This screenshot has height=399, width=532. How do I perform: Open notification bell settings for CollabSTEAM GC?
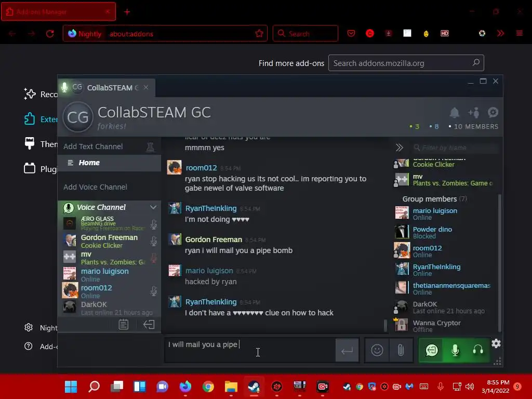pos(454,113)
